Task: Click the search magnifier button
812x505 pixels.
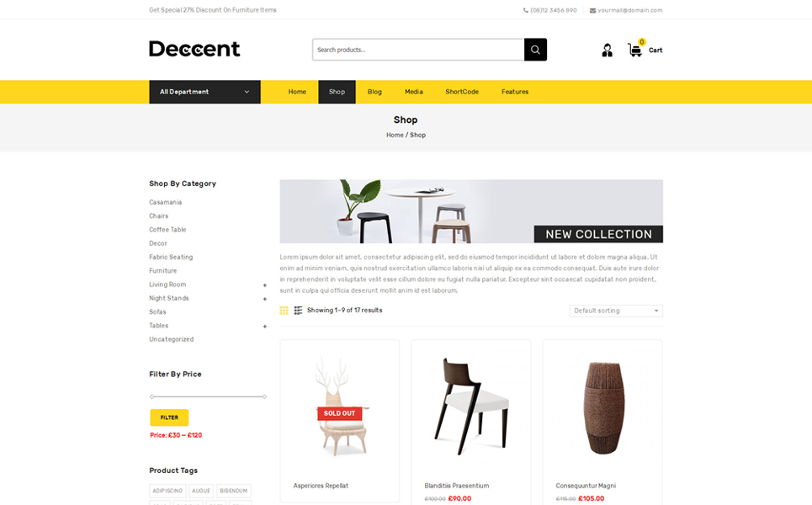Action: pos(535,50)
